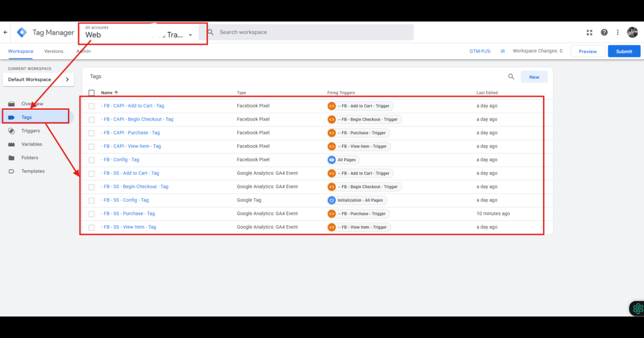Select Variables label in the sidebar
This screenshot has width=644, height=338.
[32, 145]
